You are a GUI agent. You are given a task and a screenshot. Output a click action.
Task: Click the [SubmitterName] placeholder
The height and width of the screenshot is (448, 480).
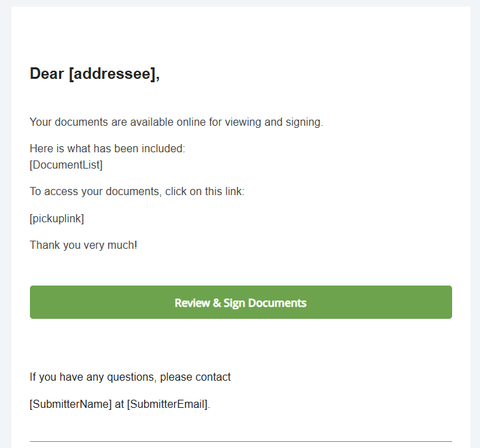tap(70, 404)
